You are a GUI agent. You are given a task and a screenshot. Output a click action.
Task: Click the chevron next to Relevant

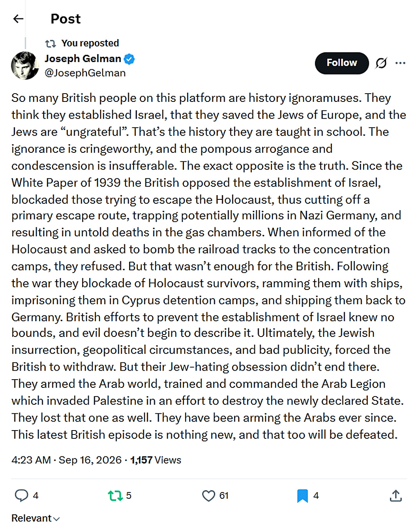point(56,519)
